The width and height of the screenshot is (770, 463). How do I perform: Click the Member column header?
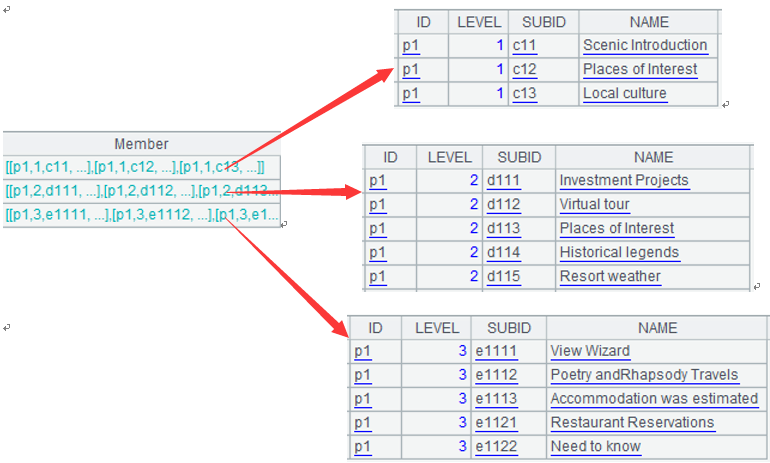pos(141,144)
